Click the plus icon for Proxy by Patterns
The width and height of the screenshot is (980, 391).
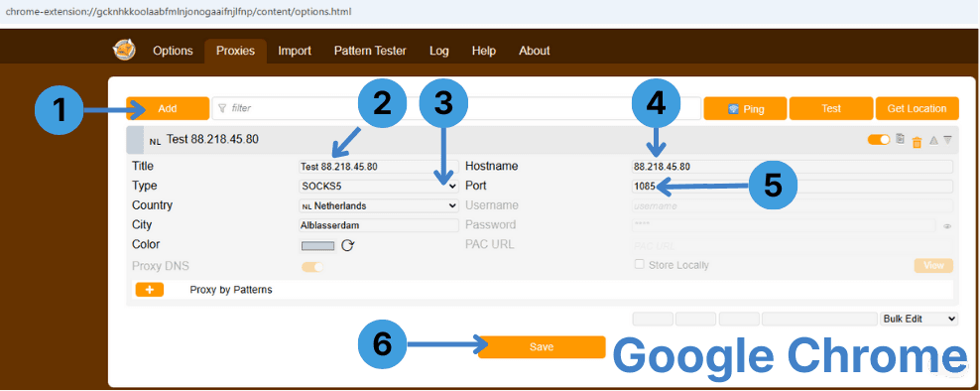[150, 290]
